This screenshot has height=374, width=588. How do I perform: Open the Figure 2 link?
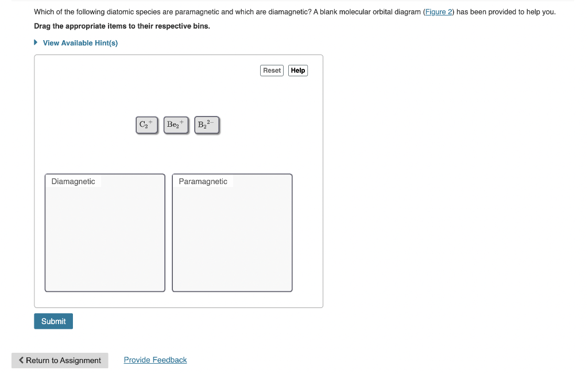438,11
